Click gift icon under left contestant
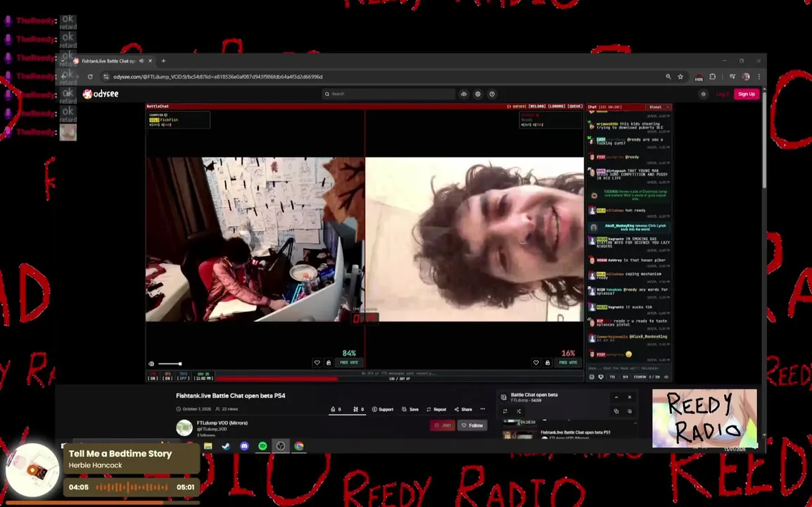Image resolution: width=812 pixels, height=507 pixels. click(329, 363)
